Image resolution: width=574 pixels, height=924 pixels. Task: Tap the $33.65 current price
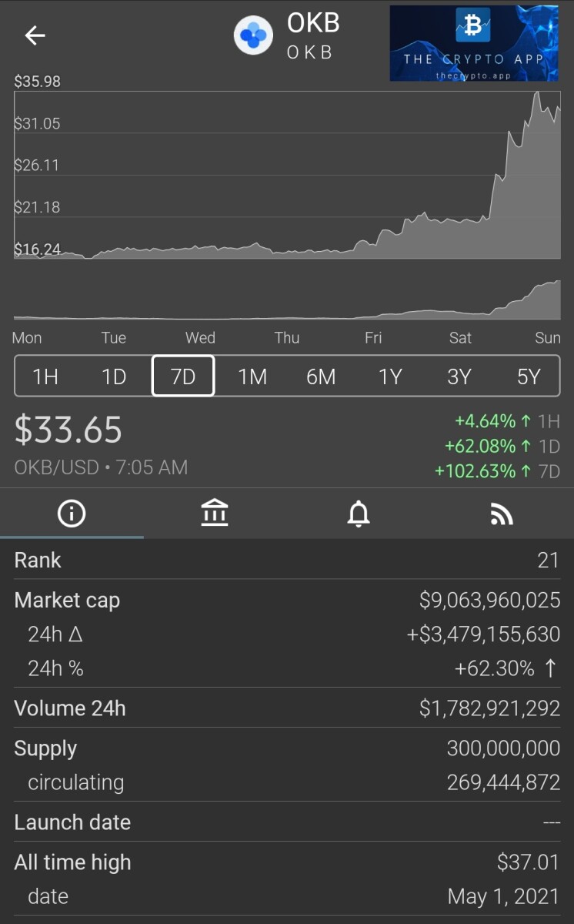[x=68, y=430]
